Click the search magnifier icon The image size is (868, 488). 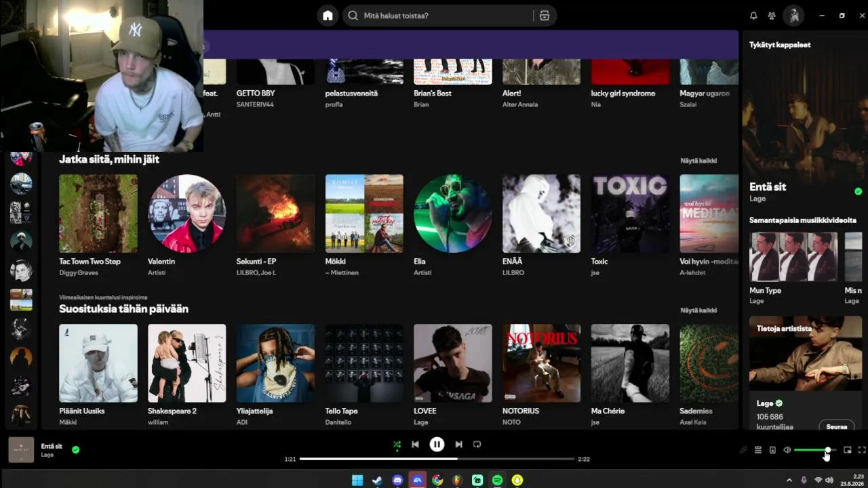point(353,16)
